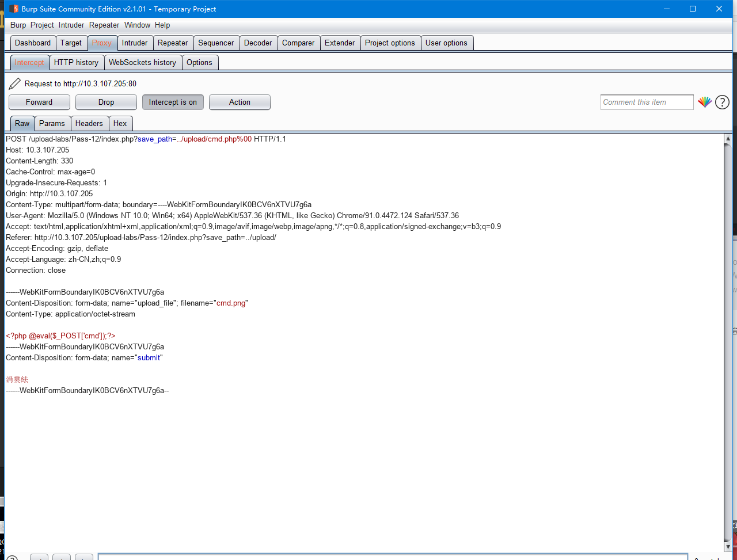Click the POST request line with save_path

pyautogui.click(x=146, y=139)
